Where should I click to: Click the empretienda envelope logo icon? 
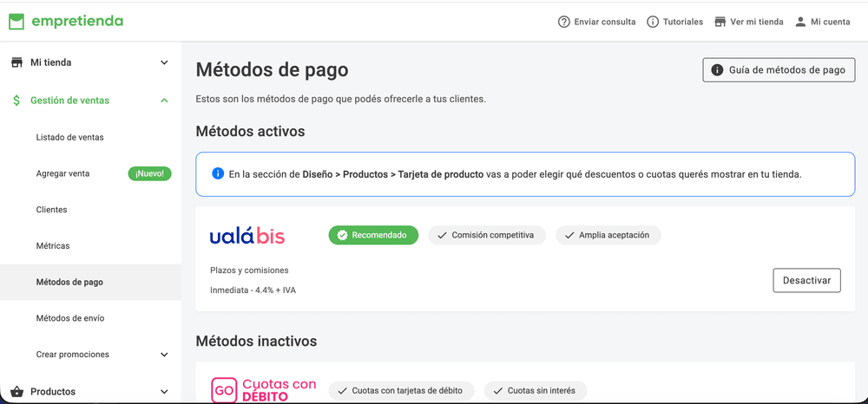click(16, 22)
